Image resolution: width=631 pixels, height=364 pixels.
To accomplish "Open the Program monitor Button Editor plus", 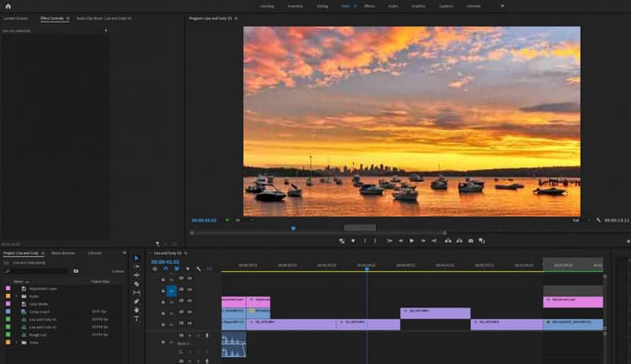I will coord(627,241).
